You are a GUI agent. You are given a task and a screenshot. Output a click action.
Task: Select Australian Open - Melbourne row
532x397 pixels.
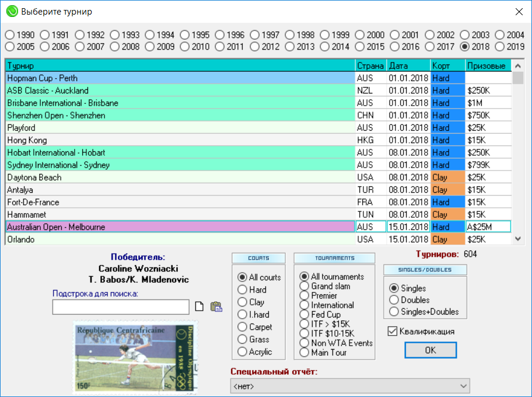point(180,227)
